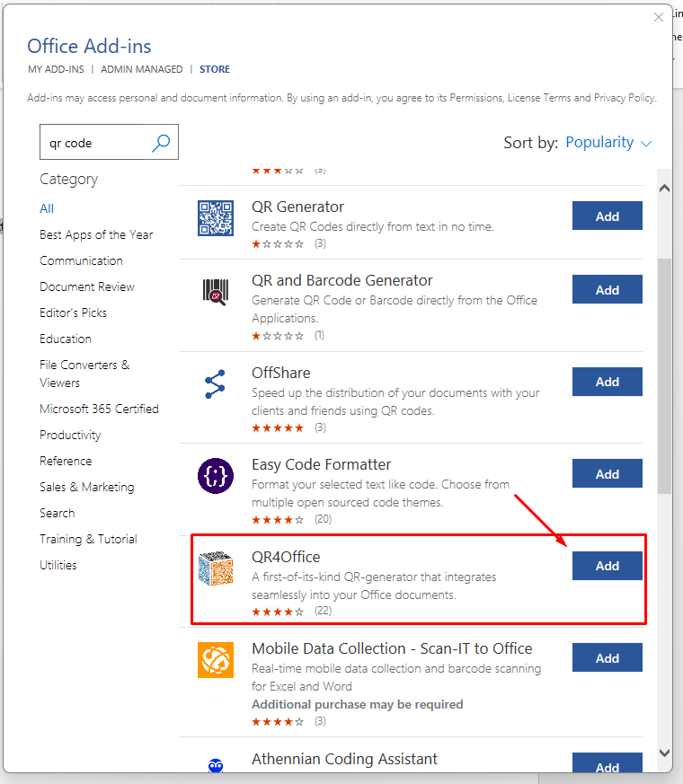Select the Reference category
This screenshot has width=683, height=784.
click(66, 461)
